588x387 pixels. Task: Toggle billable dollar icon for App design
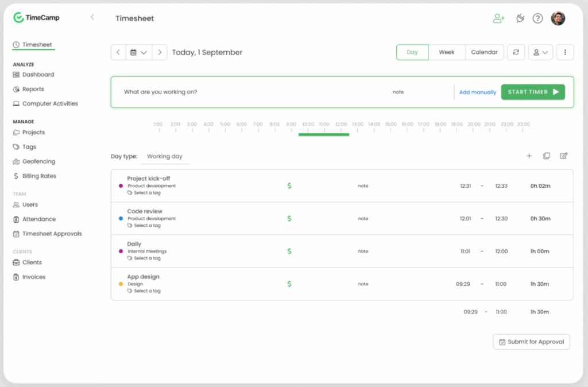tap(289, 284)
